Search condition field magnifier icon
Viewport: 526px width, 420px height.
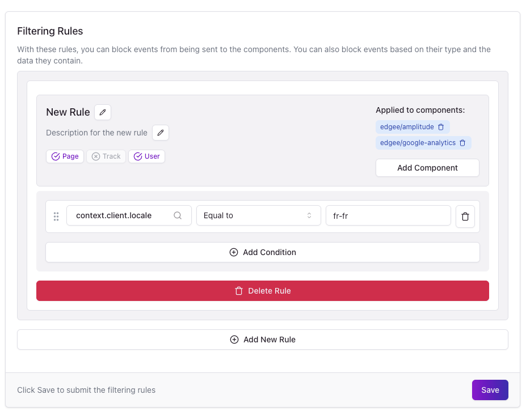[178, 215]
